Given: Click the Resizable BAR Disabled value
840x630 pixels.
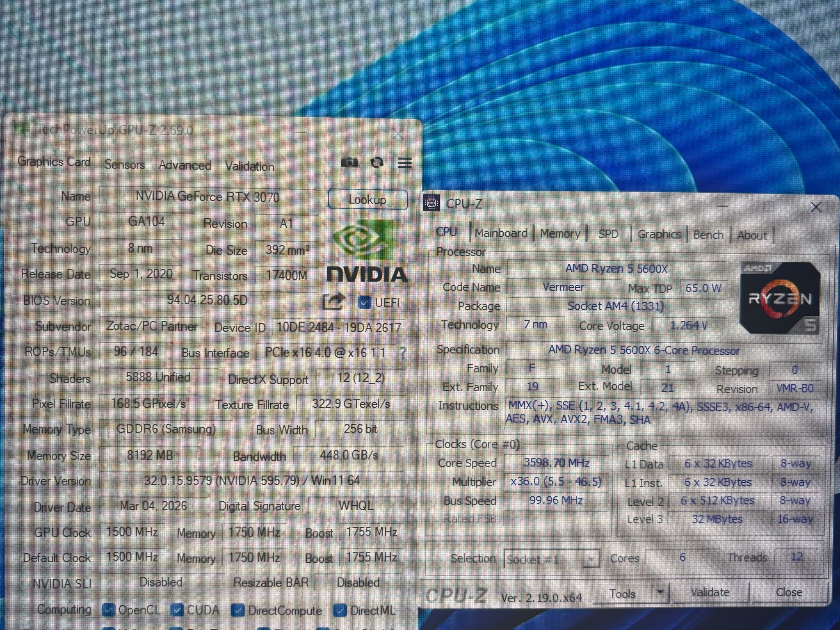Looking at the screenshot, I should 358,582.
